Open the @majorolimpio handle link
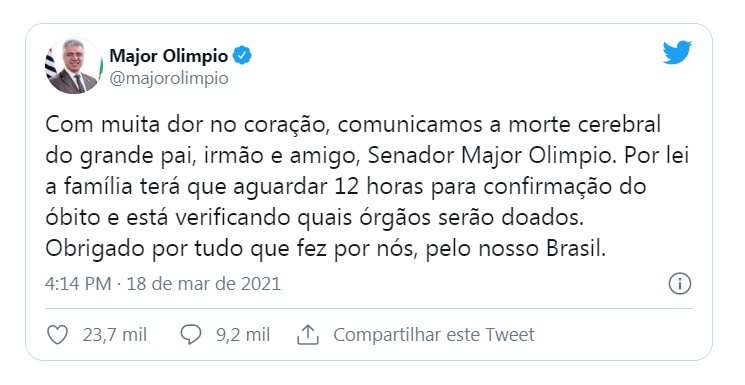The image size is (745, 385). pyautogui.click(x=169, y=78)
